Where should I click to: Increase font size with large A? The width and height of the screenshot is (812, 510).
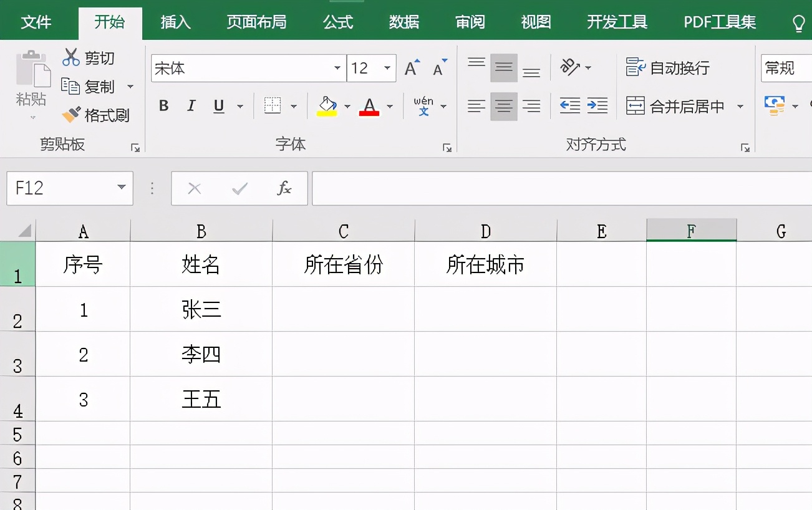pyautogui.click(x=412, y=67)
